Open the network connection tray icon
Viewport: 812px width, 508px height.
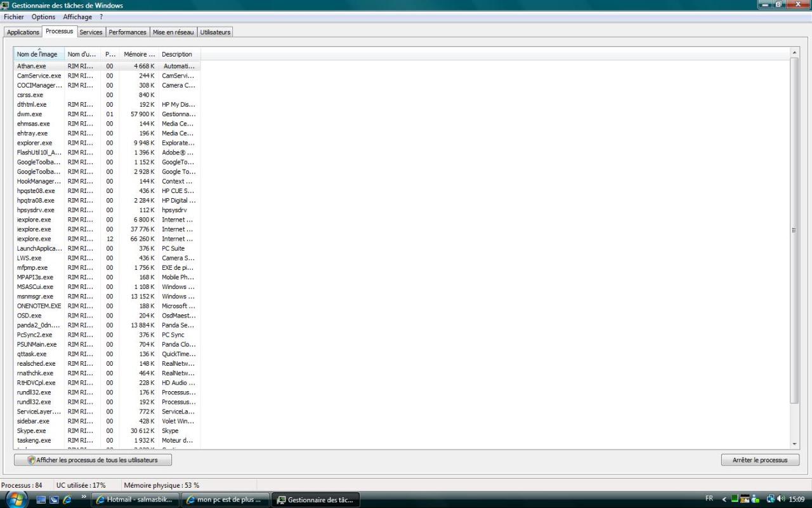[771, 499]
